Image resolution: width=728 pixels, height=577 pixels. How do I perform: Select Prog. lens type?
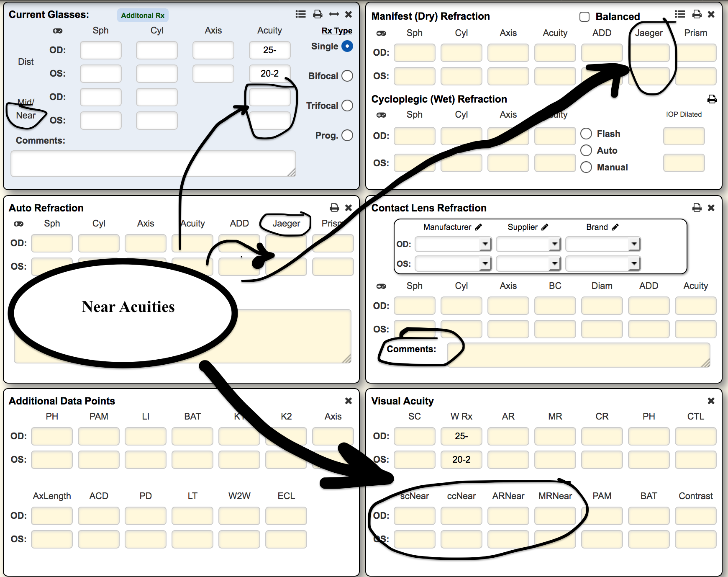coord(347,135)
